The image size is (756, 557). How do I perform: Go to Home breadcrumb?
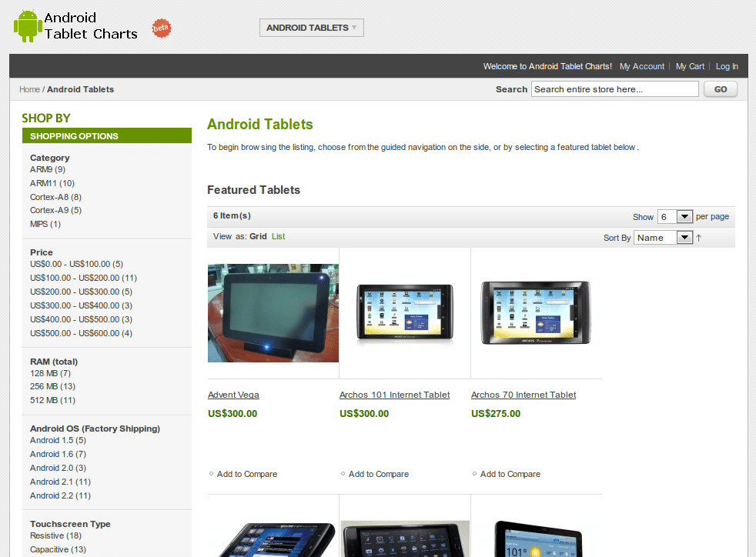pos(29,89)
